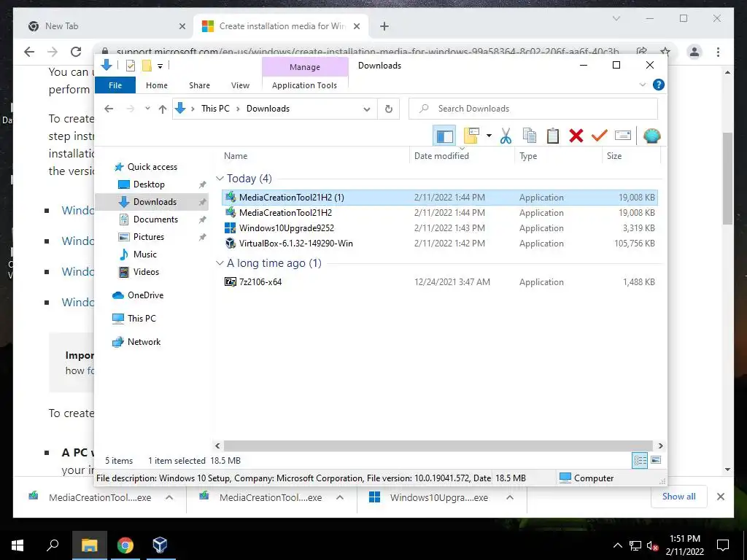Image resolution: width=747 pixels, height=560 pixels.
Task: Click the blue Help question mark icon
Action: tap(659, 85)
